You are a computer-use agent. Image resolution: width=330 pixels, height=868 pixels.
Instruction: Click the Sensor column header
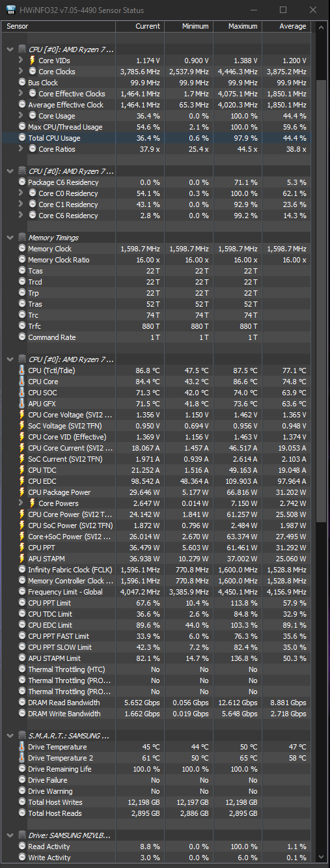pyautogui.click(x=59, y=26)
